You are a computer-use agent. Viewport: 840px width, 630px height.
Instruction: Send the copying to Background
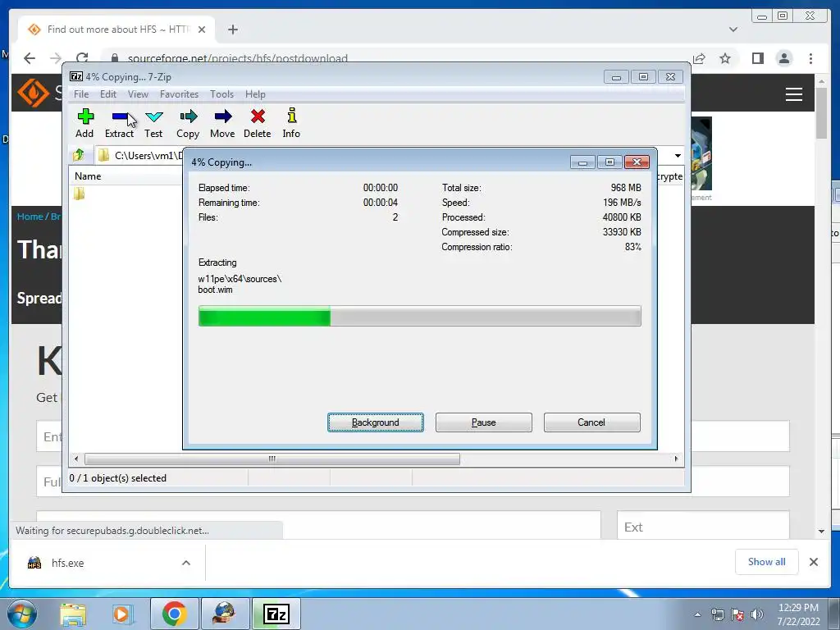click(376, 422)
